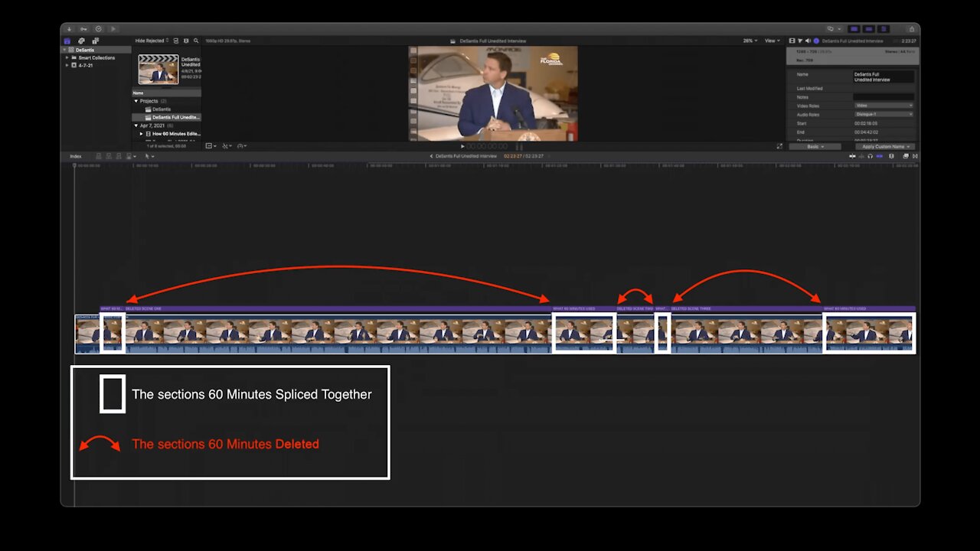Open the Effects browser icon
The height and width of the screenshot is (551, 980).
pos(905,156)
